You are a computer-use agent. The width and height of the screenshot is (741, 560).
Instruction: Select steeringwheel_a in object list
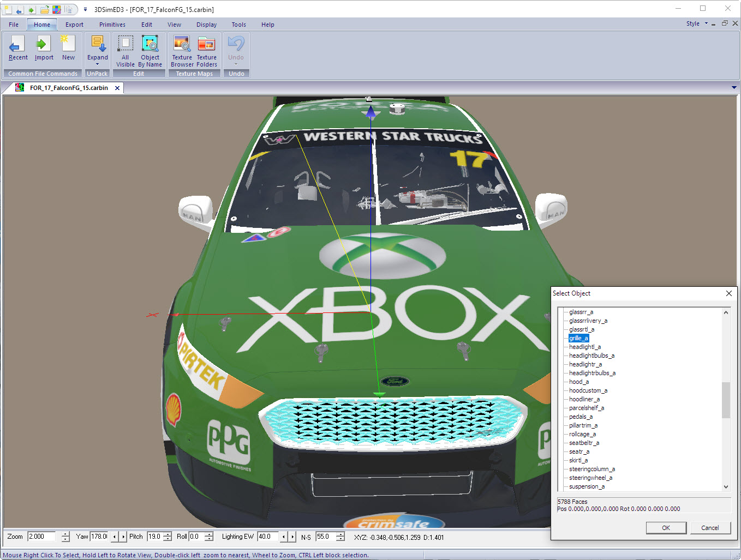click(590, 478)
